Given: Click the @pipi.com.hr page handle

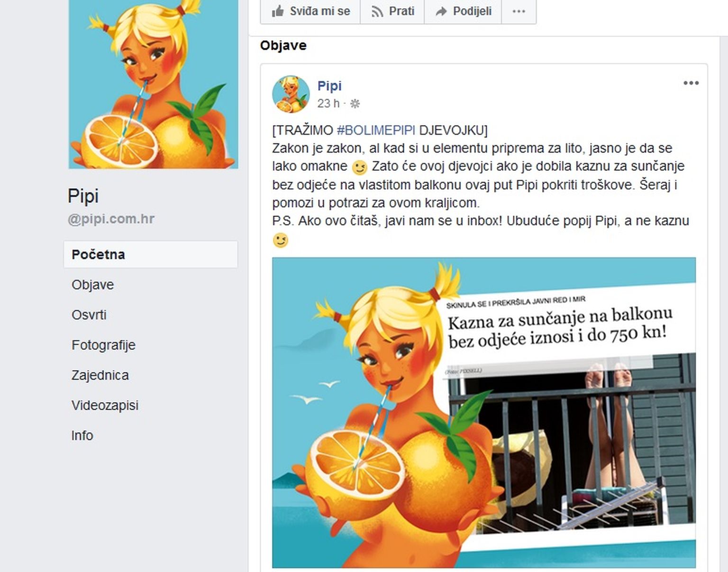Looking at the screenshot, I should point(111,219).
